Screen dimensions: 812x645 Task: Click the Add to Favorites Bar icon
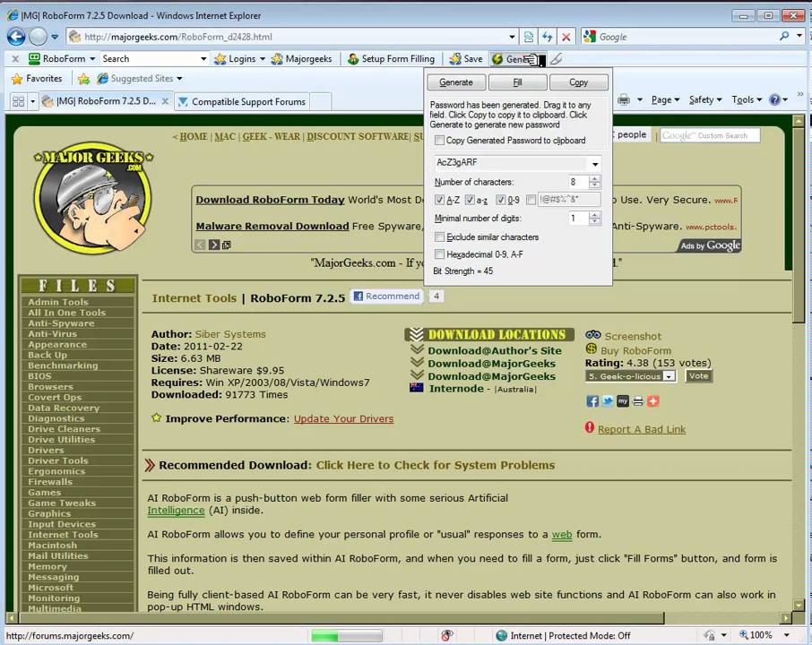tap(83, 79)
